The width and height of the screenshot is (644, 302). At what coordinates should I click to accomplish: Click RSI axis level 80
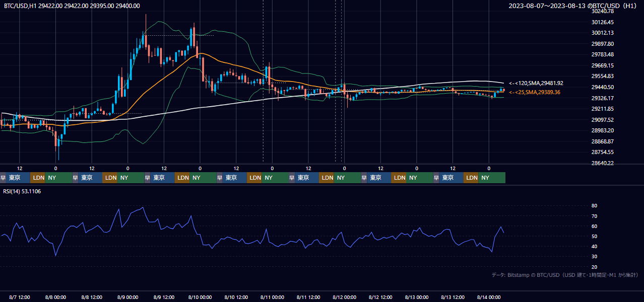tap(594, 206)
